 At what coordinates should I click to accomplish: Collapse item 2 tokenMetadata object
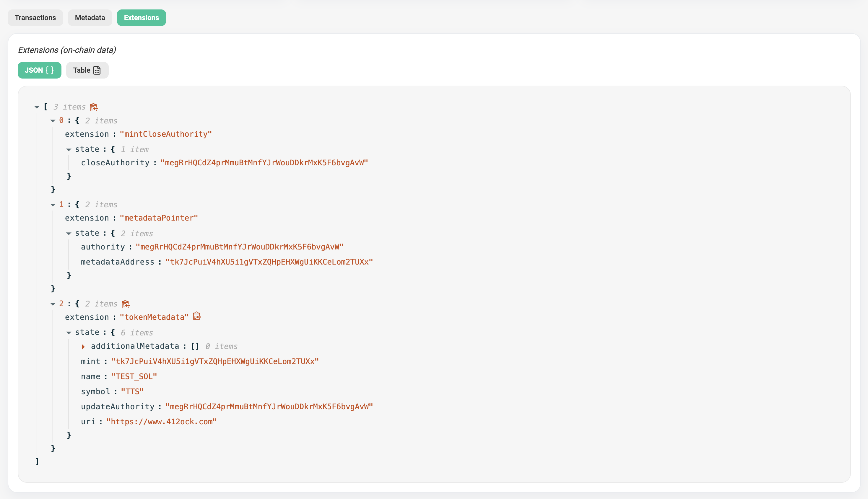(53, 304)
